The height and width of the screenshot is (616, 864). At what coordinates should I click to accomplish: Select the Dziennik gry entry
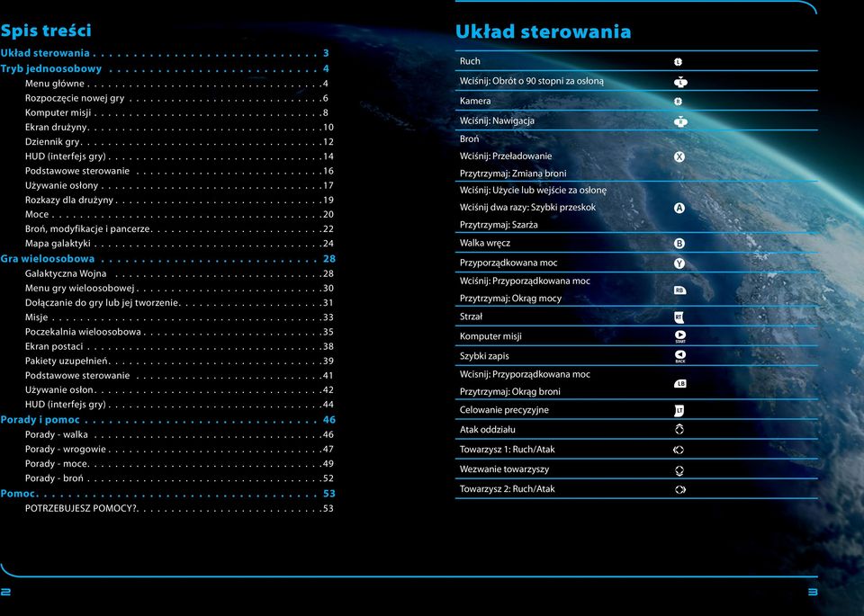click(179, 141)
